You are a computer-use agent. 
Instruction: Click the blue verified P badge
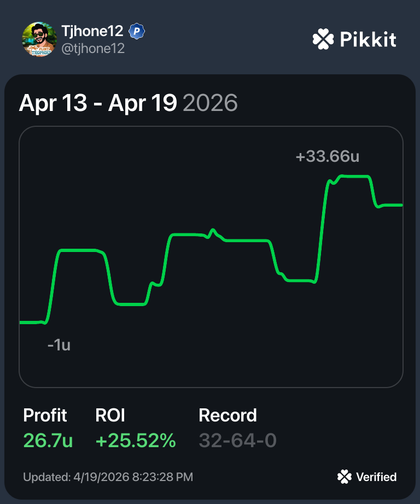pyautogui.click(x=136, y=32)
